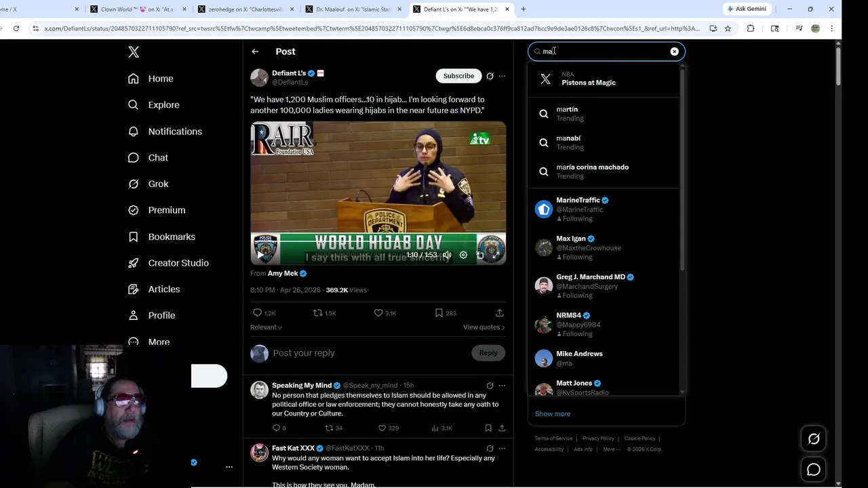
Task: Open more options on Speaking My Mind reply
Action: [502, 386]
